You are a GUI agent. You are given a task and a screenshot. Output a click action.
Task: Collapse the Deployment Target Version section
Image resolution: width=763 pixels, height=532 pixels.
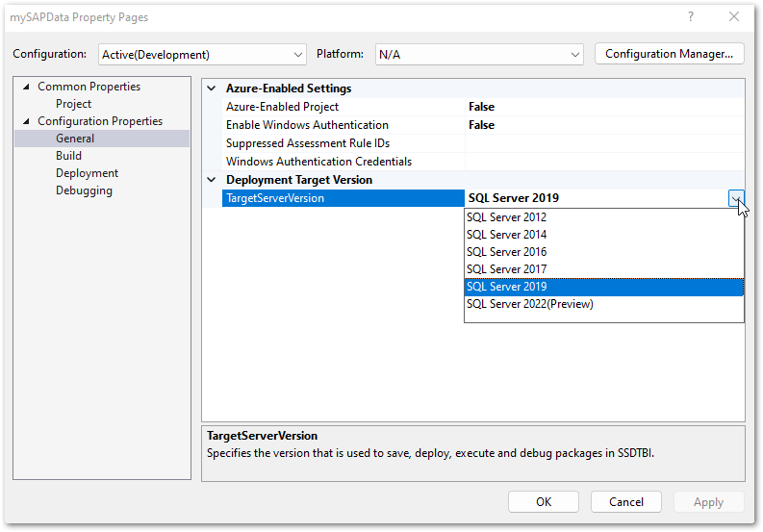pos(212,180)
